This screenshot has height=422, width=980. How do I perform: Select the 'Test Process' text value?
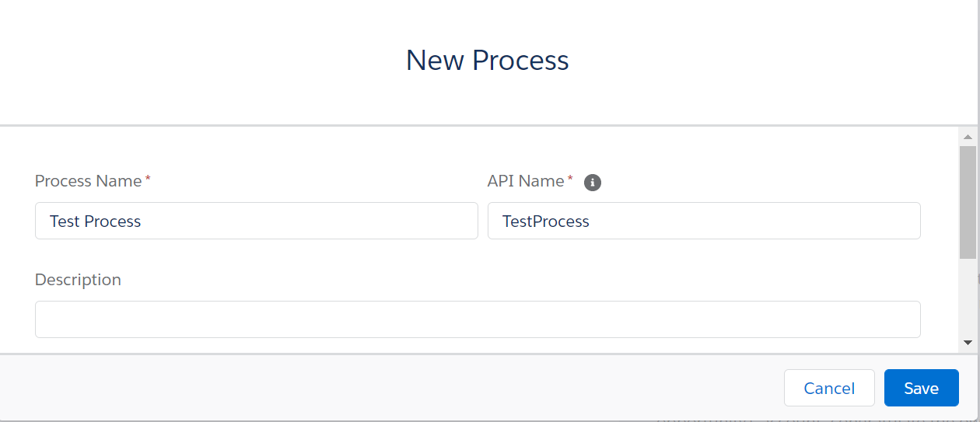95,221
